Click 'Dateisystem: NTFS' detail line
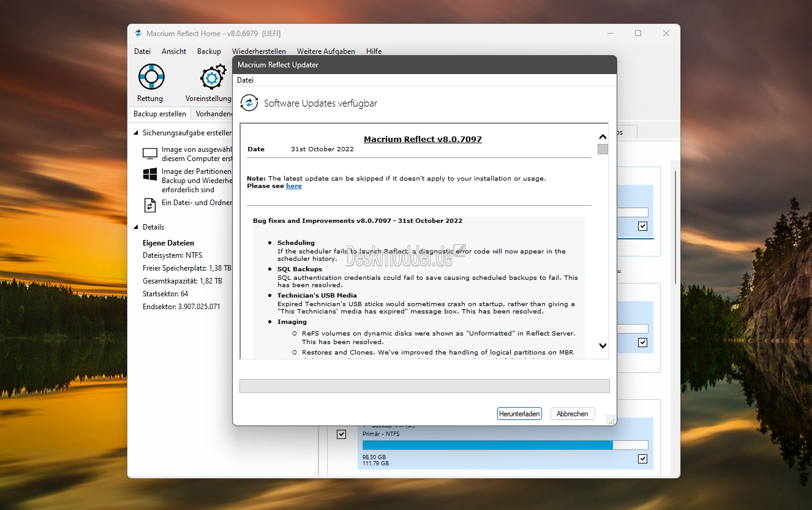This screenshot has height=510, width=812. (x=173, y=255)
